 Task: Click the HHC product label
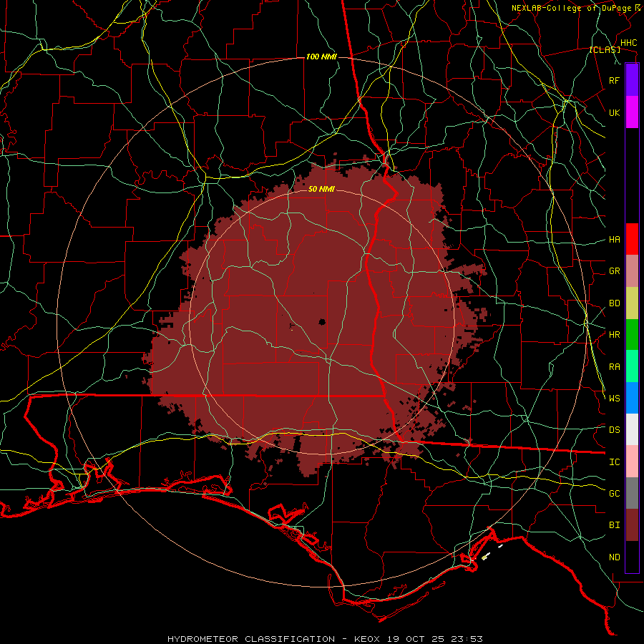(628, 43)
